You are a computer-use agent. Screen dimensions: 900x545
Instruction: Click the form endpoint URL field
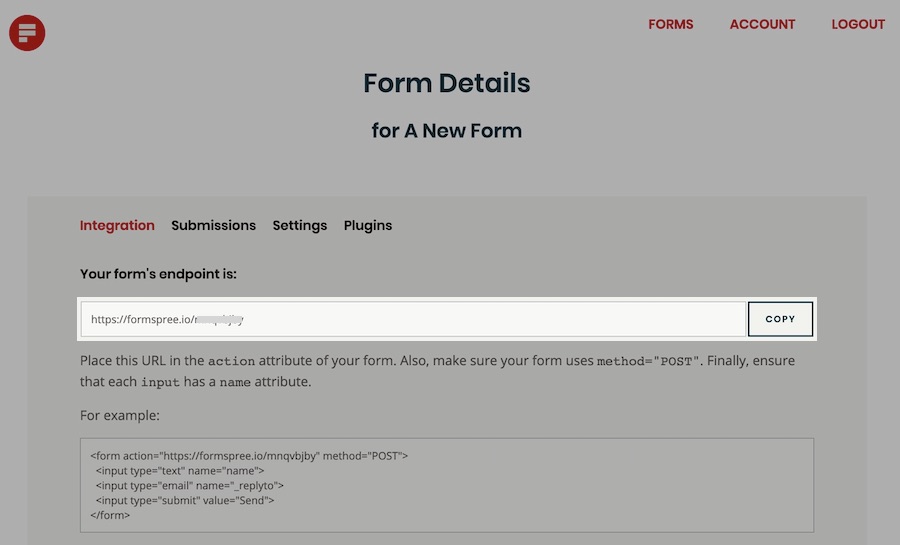coord(413,319)
